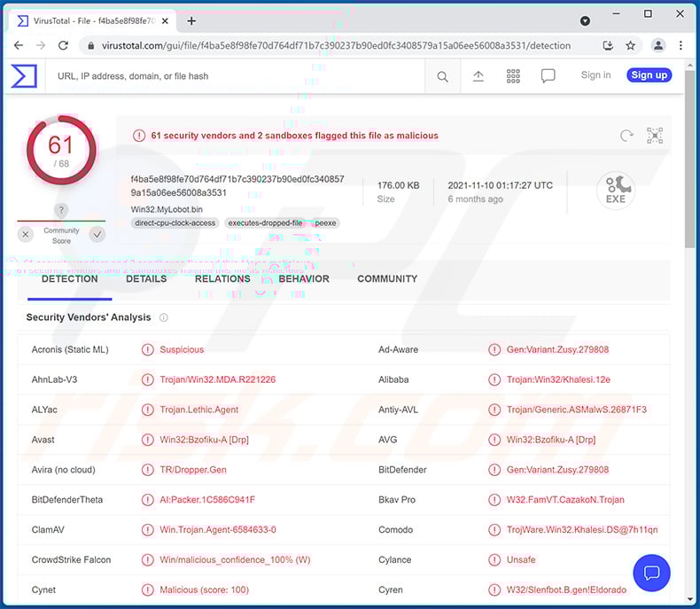Click the community score question mark
Viewport: 700px width, 609px height.
click(61, 210)
